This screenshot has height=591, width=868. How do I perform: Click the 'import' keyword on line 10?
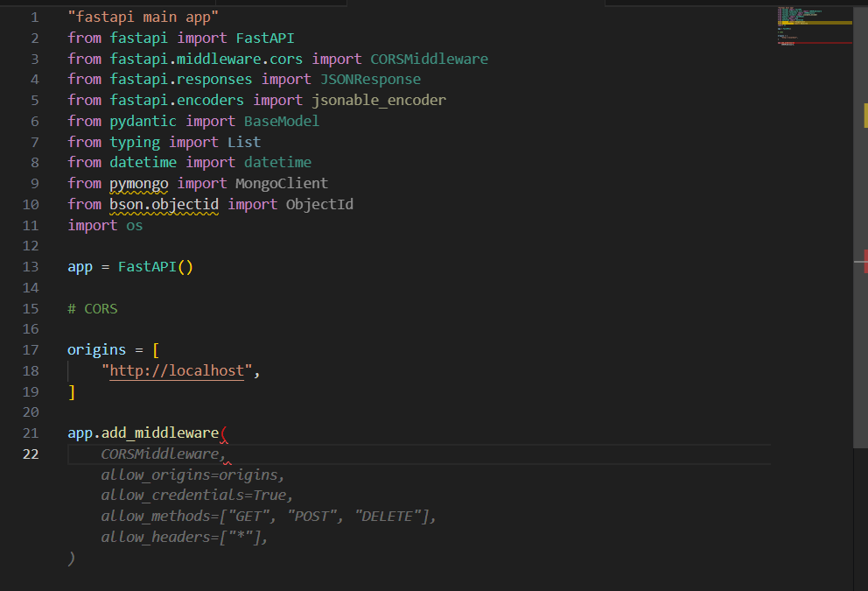(252, 204)
